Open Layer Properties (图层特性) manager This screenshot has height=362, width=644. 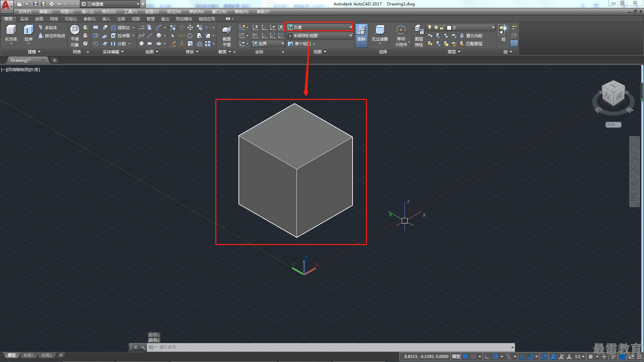coord(419,36)
